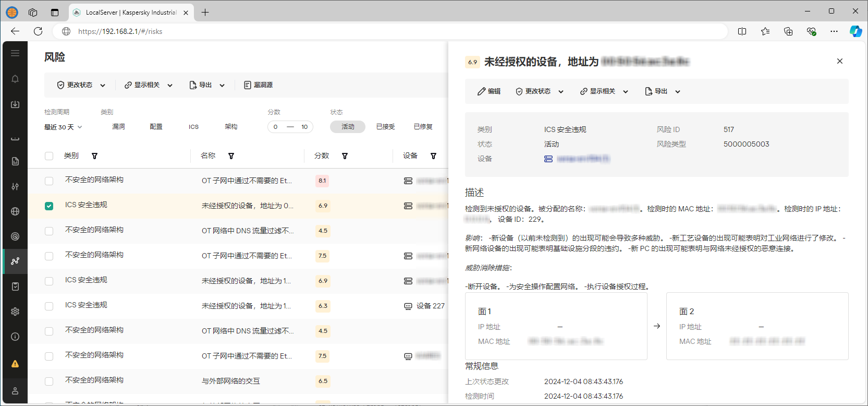Open the risks graph icon in sidebar
Image resolution: width=868 pixels, height=406 pixels.
[15, 261]
